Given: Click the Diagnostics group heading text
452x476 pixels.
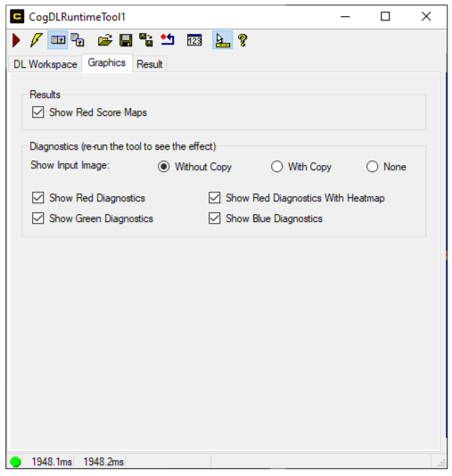Looking at the screenshot, I should click(x=123, y=146).
